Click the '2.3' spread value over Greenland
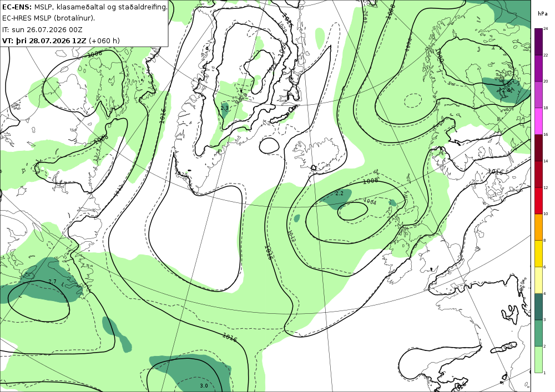Viewport: 555px width, 392px height. (224, 108)
